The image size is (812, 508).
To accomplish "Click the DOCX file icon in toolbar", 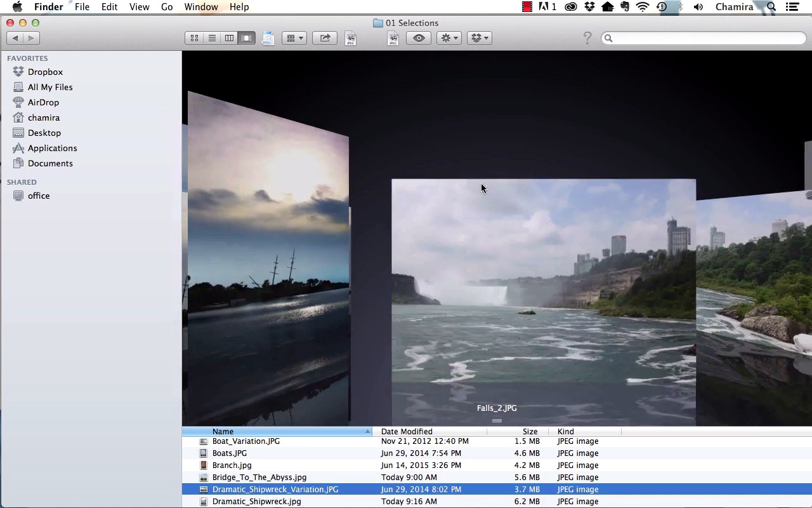I will coord(268,39).
